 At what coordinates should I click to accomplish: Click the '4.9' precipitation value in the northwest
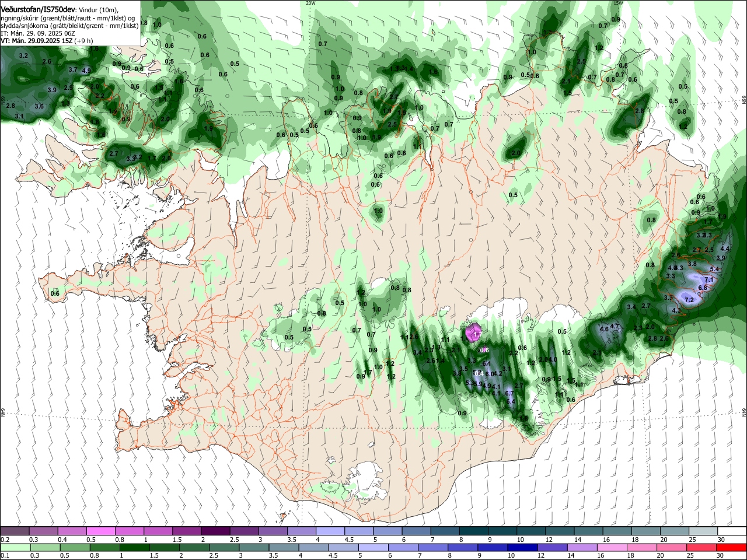point(87,71)
